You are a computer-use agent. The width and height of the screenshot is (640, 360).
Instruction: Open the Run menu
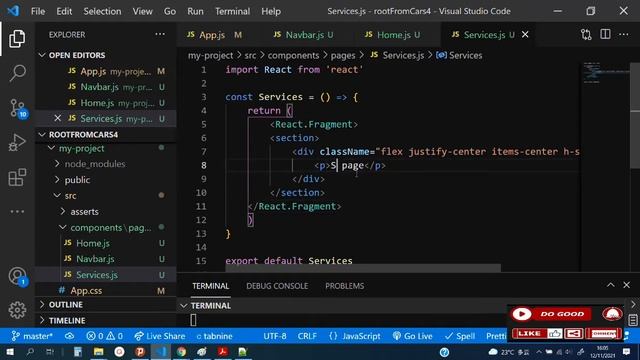[x=195, y=11]
